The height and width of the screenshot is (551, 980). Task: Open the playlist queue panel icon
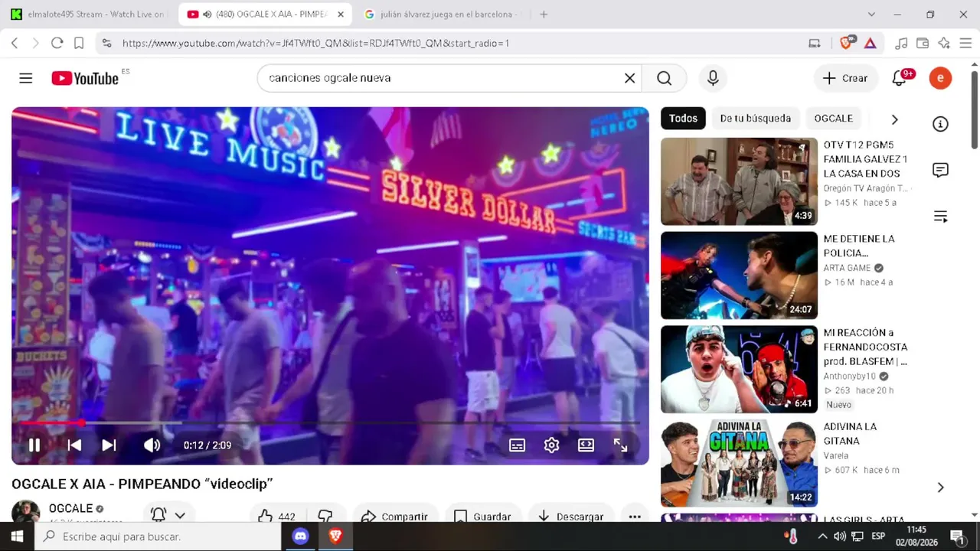click(940, 217)
